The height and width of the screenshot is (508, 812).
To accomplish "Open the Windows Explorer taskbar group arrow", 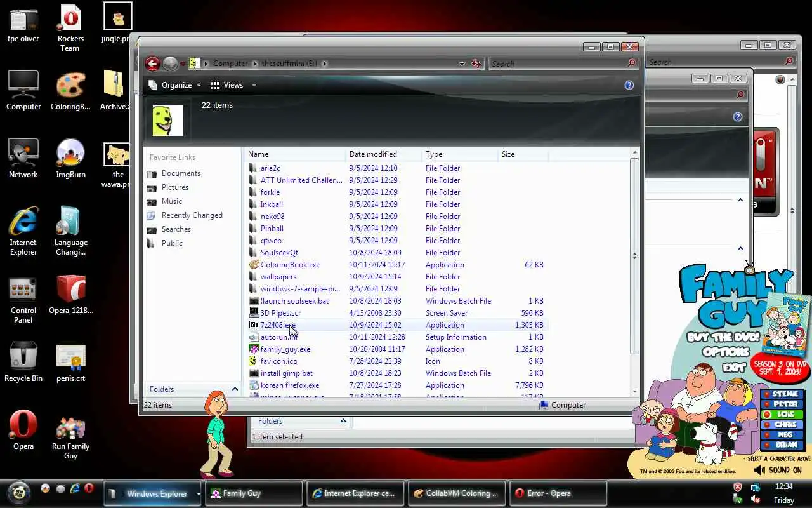I will tap(198, 493).
